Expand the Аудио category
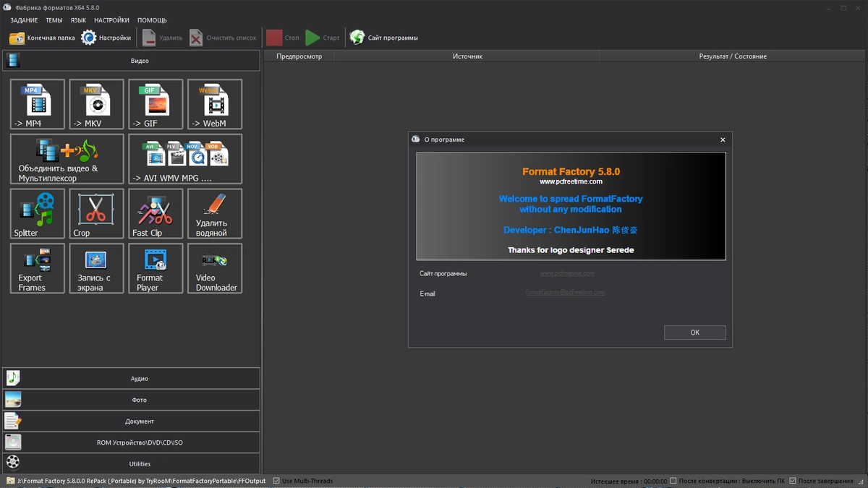Screen dimensions: 868x488 coord(131,378)
